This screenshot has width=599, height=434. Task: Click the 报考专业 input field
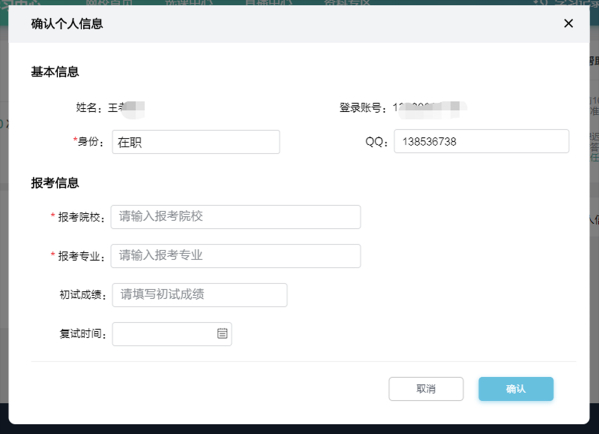[236, 256]
